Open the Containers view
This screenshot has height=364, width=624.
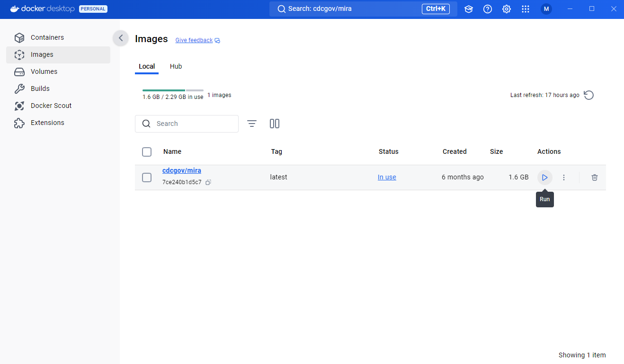(58, 37)
